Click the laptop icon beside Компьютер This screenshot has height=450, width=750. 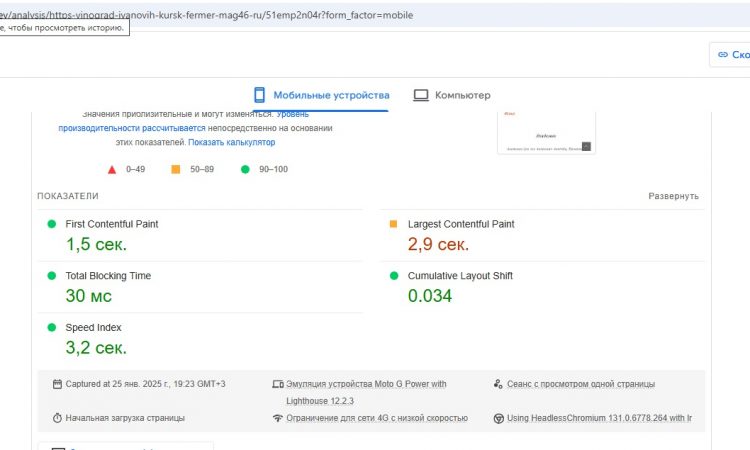pos(421,95)
